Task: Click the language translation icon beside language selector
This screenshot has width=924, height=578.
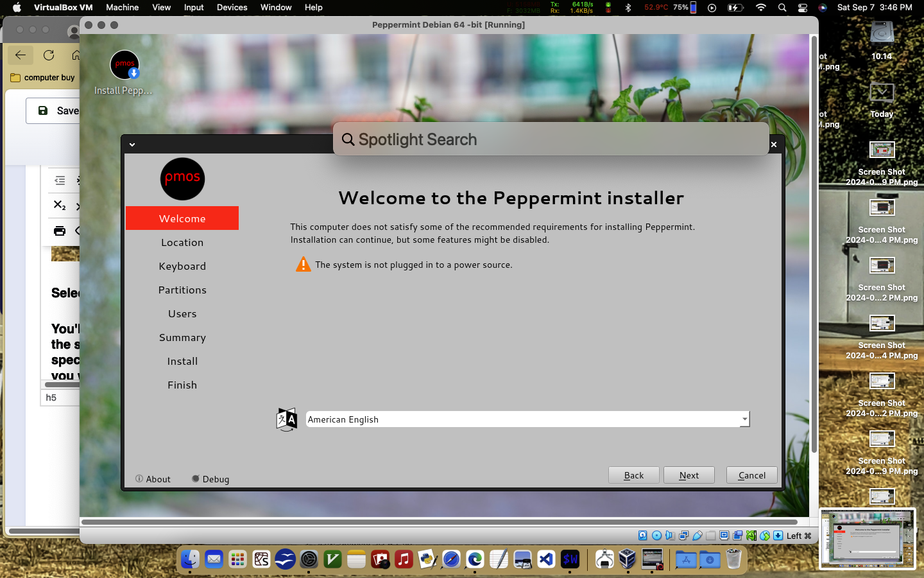Action: (286, 419)
